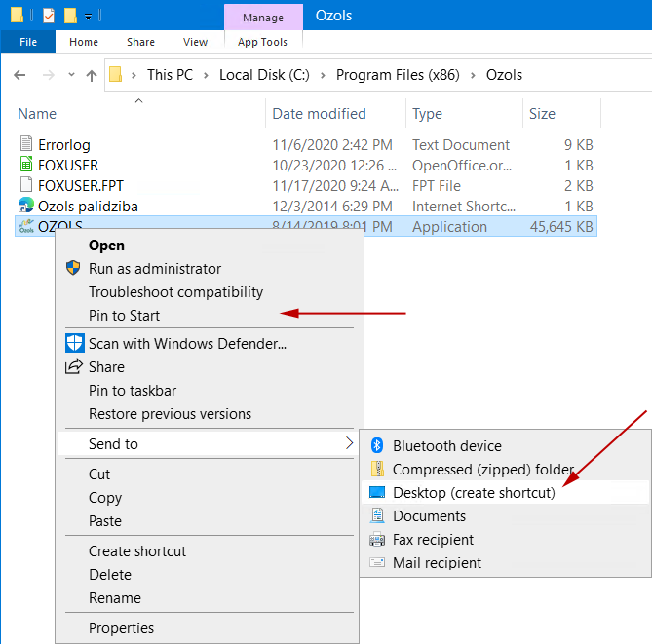Click the Compressed (zipped) folder icon

click(377, 469)
